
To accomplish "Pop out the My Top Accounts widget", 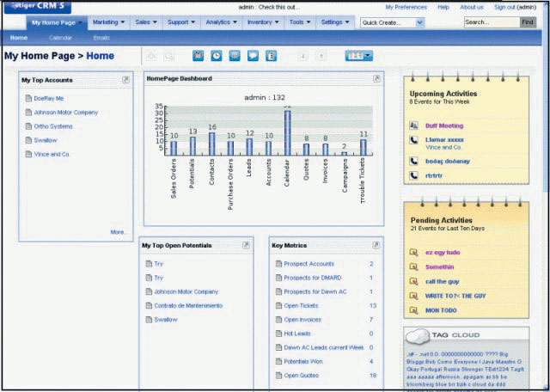I will pyautogui.click(x=125, y=79).
